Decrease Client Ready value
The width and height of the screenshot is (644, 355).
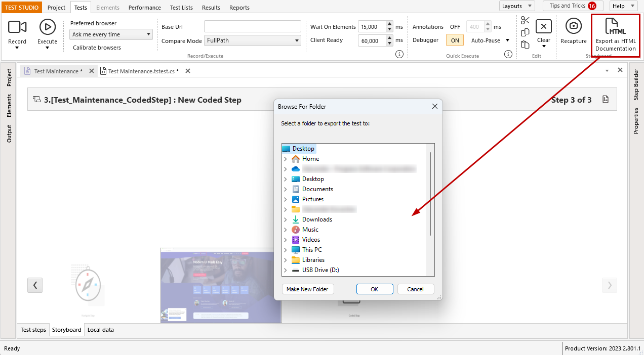pyautogui.click(x=389, y=43)
